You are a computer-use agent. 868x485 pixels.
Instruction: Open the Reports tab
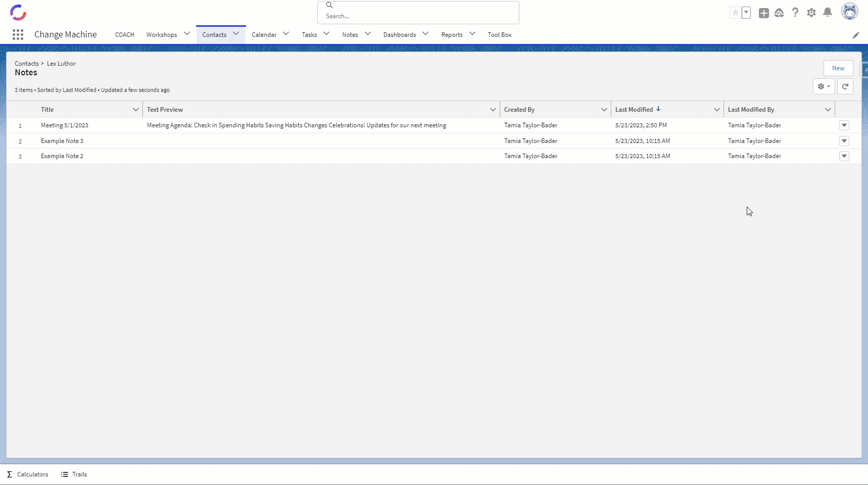click(x=452, y=35)
